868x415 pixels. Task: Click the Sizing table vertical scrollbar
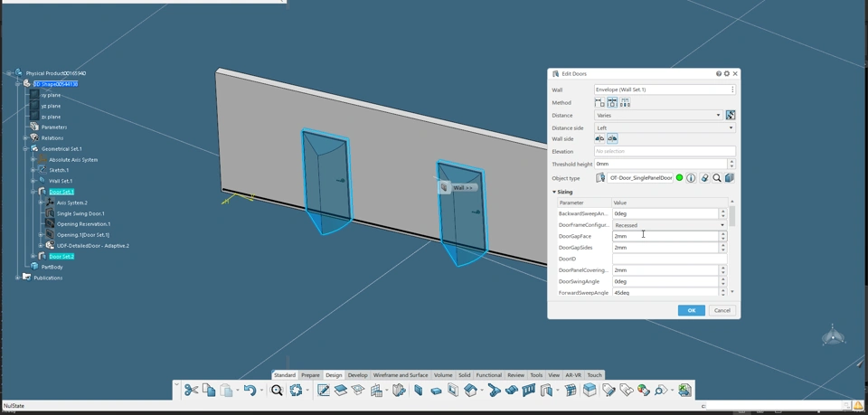pyautogui.click(x=731, y=216)
